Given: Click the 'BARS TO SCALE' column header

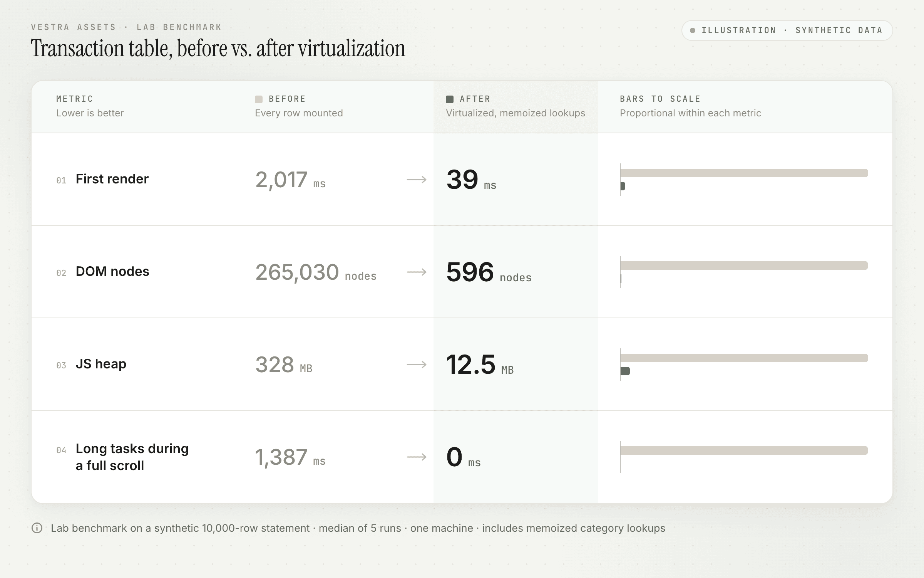Looking at the screenshot, I should click(660, 99).
